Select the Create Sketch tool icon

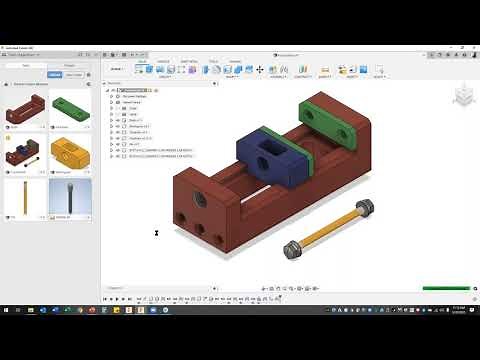(139, 69)
